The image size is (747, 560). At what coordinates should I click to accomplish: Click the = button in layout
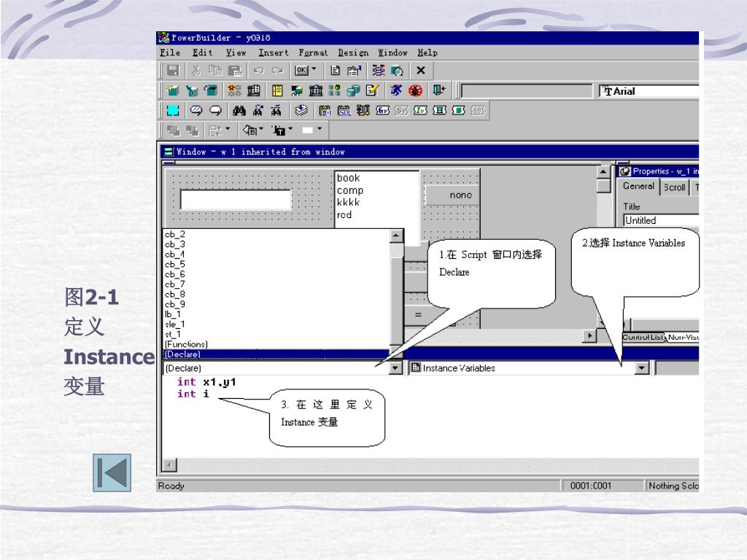click(418, 315)
